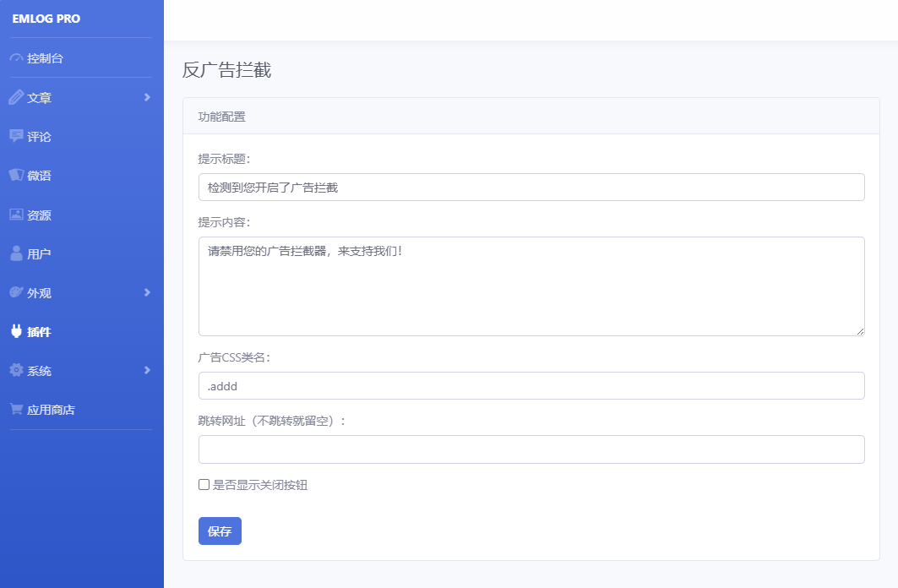Image resolution: width=898 pixels, height=588 pixels.
Task: Expand the 文章 submenu chevron
Action: 147,97
